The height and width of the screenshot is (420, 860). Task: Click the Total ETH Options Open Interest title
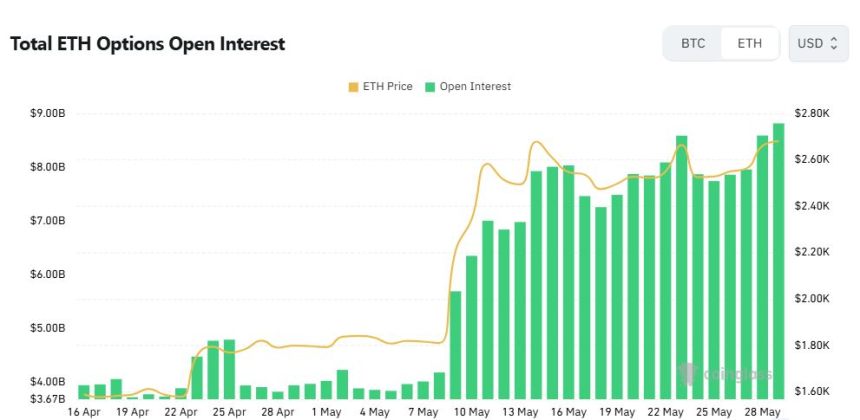pyautogui.click(x=148, y=44)
